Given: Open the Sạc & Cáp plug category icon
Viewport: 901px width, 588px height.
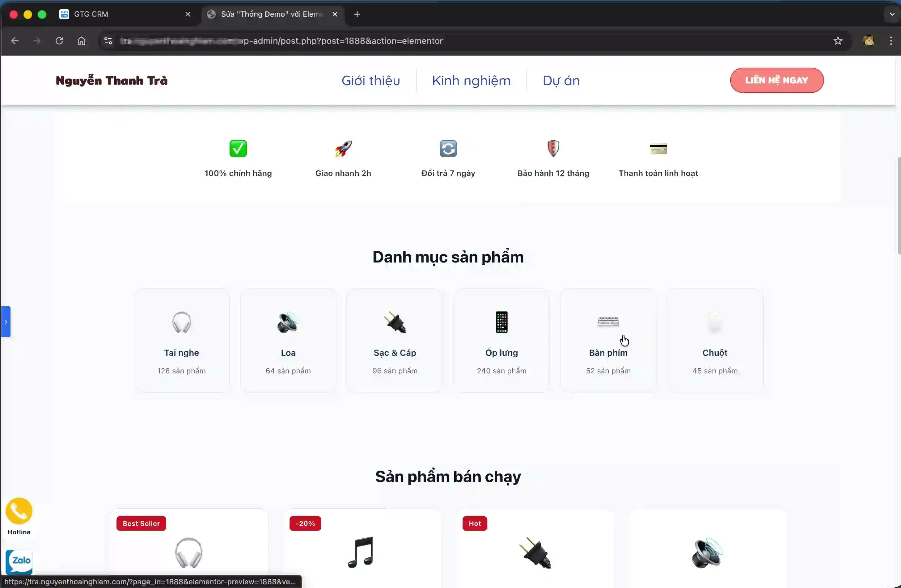Looking at the screenshot, I should point(395,322).
